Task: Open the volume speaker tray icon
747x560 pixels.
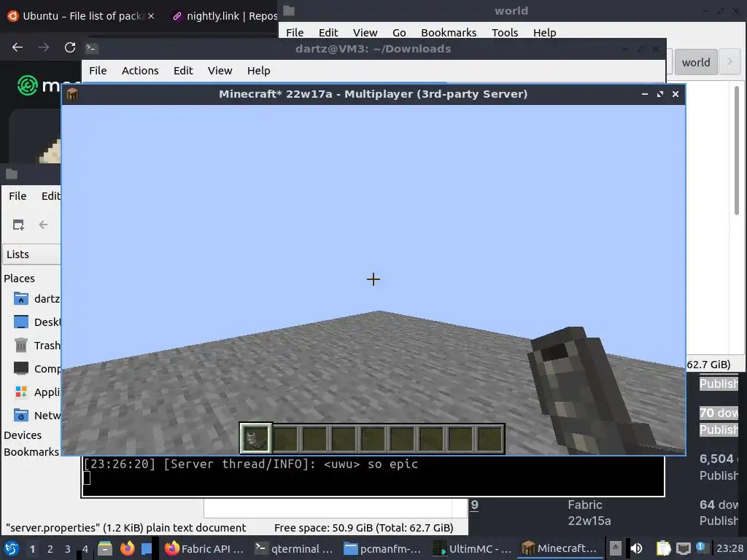Action: coord(636,548)
